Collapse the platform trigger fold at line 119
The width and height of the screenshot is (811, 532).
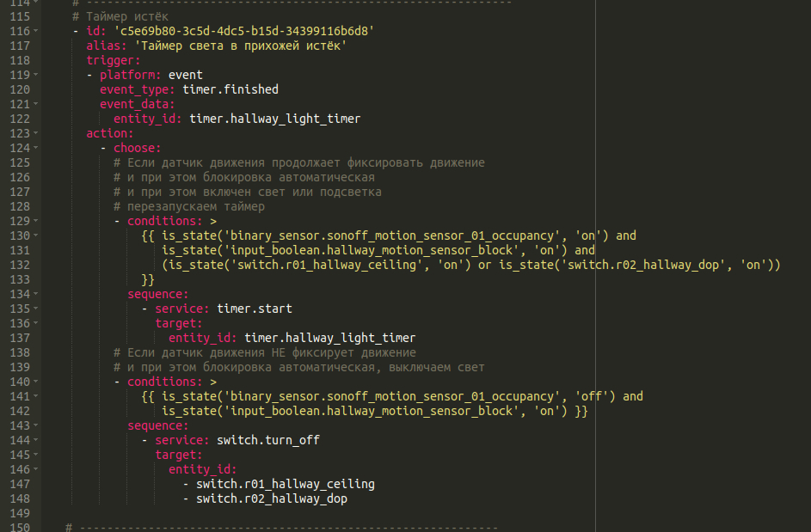35,75
